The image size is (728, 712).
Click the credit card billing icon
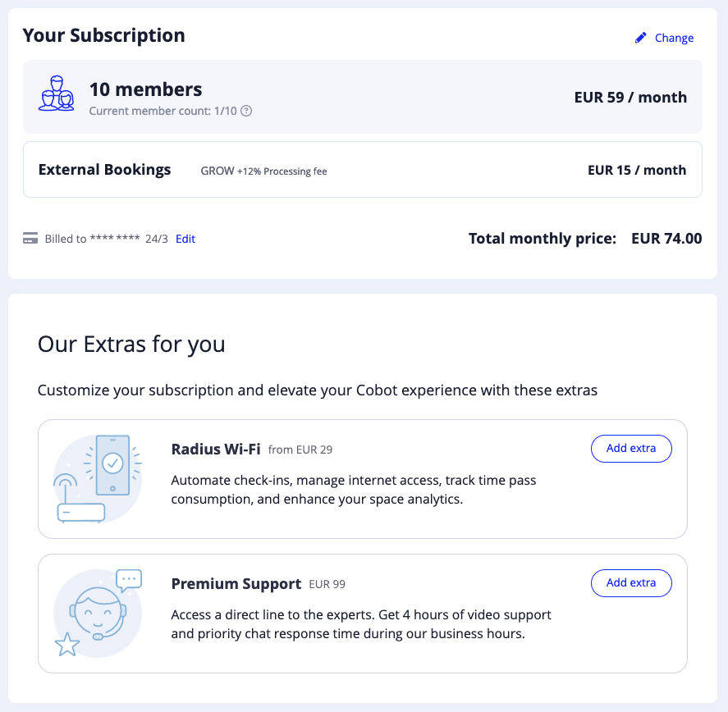30,239
